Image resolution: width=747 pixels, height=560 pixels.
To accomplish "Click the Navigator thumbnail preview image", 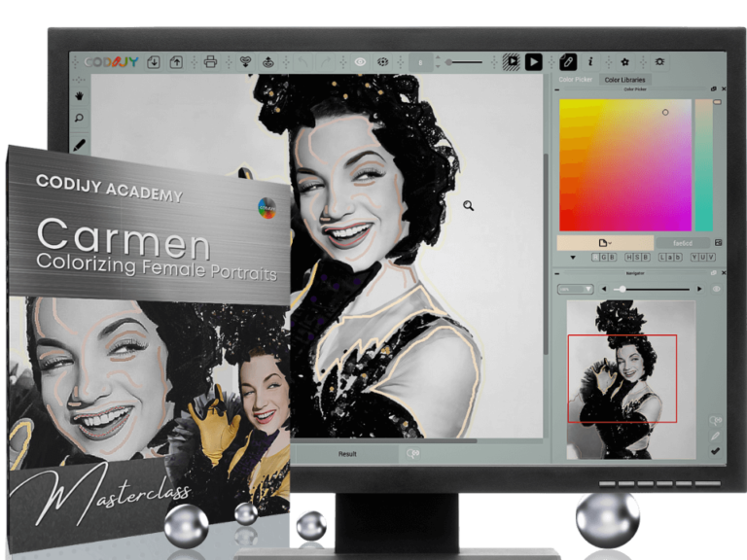I will [630, 379].
